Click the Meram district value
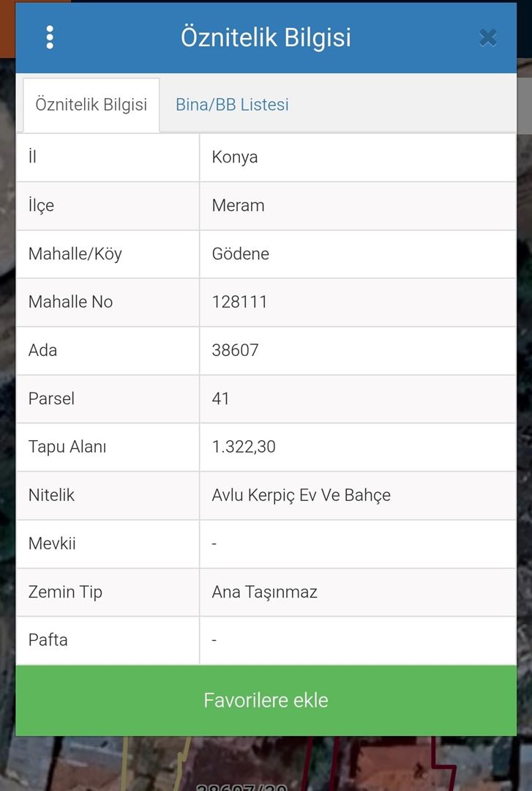Viewport: 532px width, 791px height. tap(239, 206)
